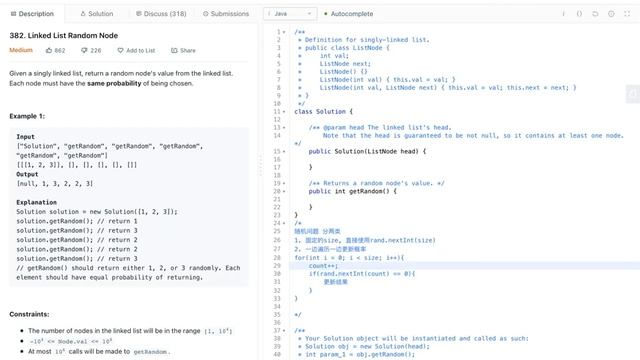
Task: Collapse code fold arrow at line 11
Action: 284,111
